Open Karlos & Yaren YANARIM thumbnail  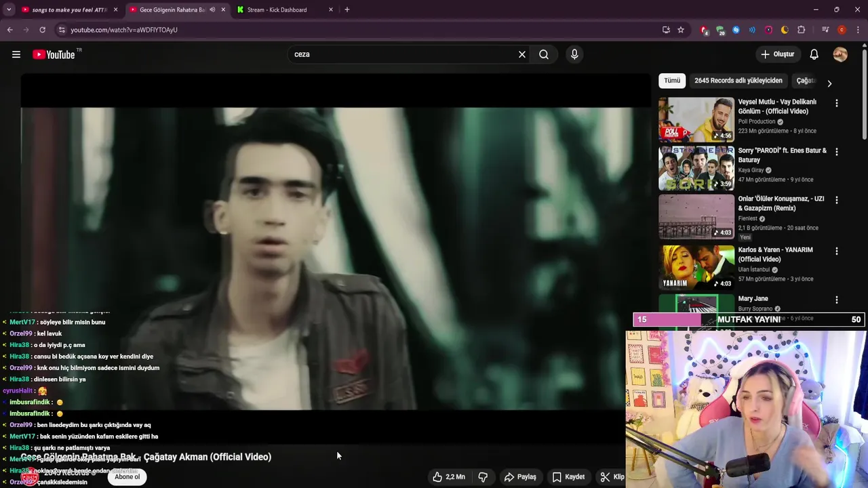696,267
